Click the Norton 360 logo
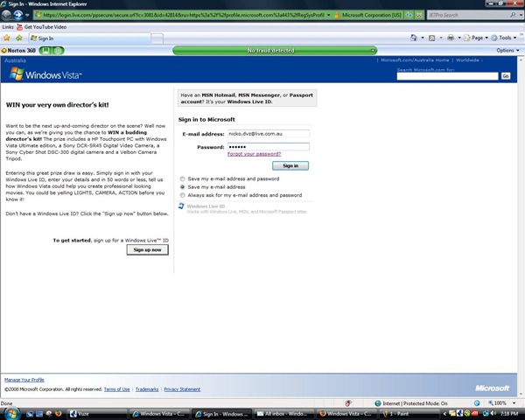The width and height of the screenshot is (525, 420). pyautogui.click(x=18, y=51)
